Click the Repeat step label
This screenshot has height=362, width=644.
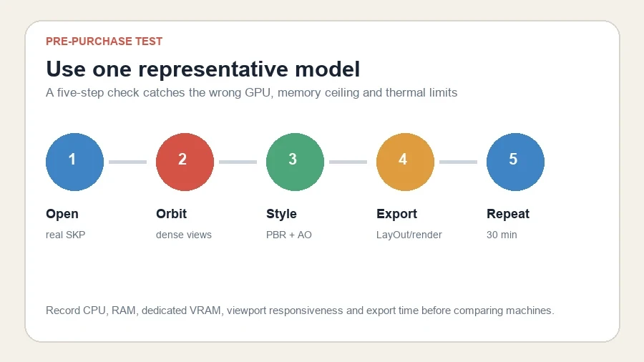[508, 214]
